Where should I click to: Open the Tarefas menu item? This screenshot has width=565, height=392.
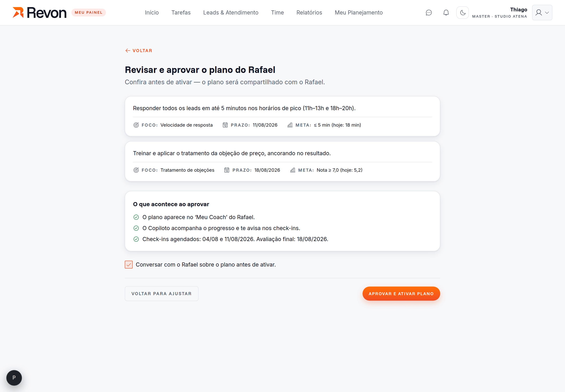(181, 13)
